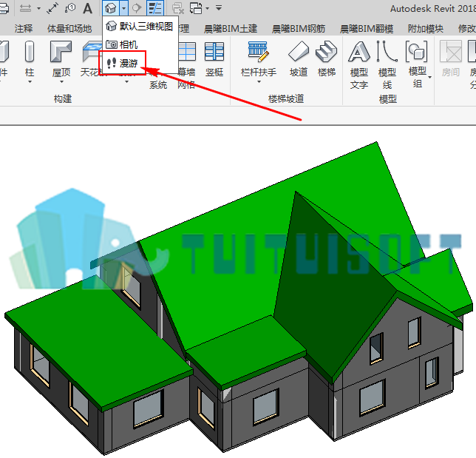Select the 竖梃 mullion tool

214,59
